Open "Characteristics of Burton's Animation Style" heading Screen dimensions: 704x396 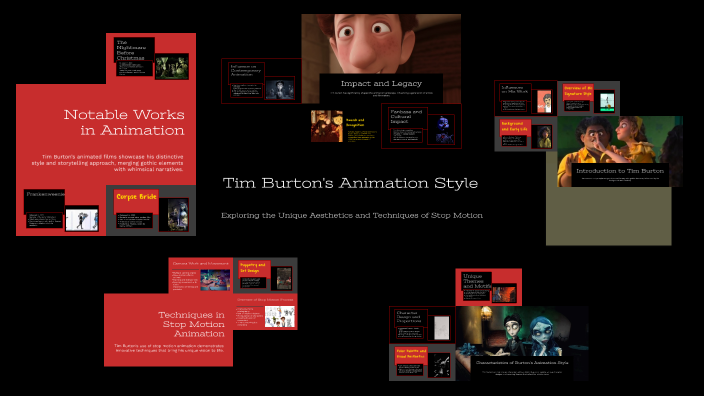[x=522, y=363]
